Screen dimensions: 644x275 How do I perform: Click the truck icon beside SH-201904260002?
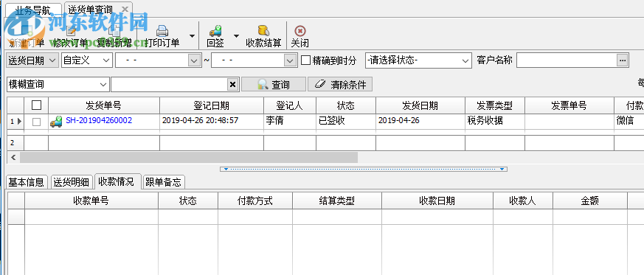[x=56, y=121]
